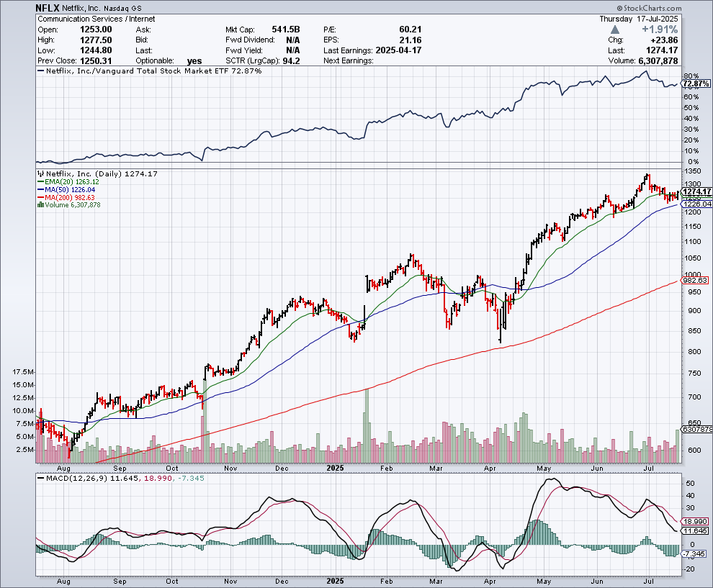Image resolution: width=713 pixels, height=588 pixels.
Task: Click the volume bars icon in the price legend
Action: [x=40, y=205]
